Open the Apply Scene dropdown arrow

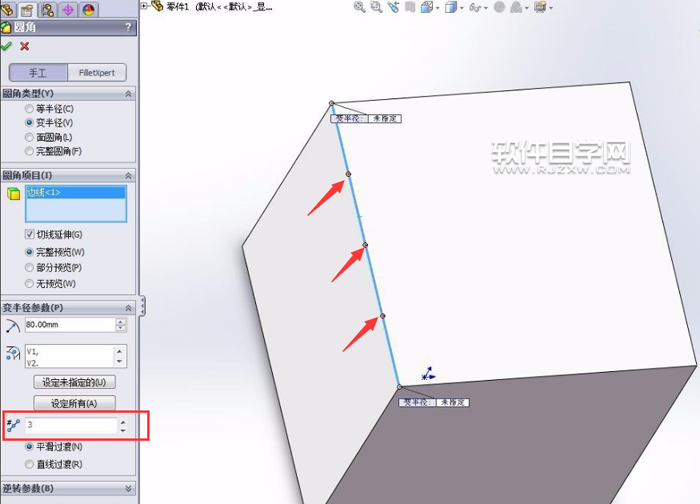(527, 8)
